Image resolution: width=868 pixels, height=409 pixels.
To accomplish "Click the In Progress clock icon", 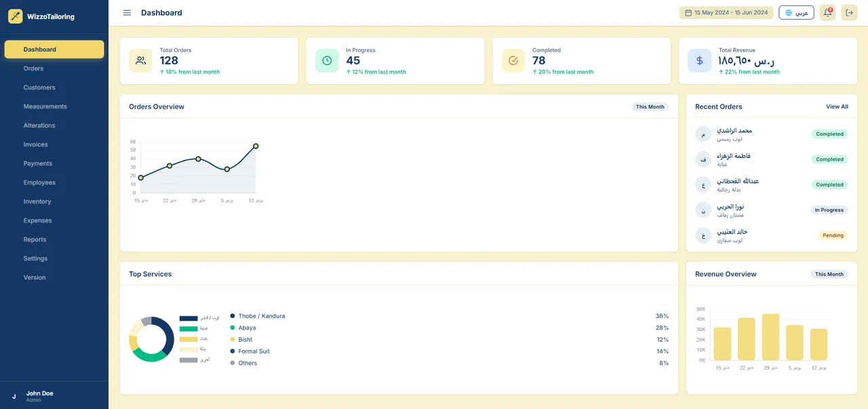I will [327, 60].
